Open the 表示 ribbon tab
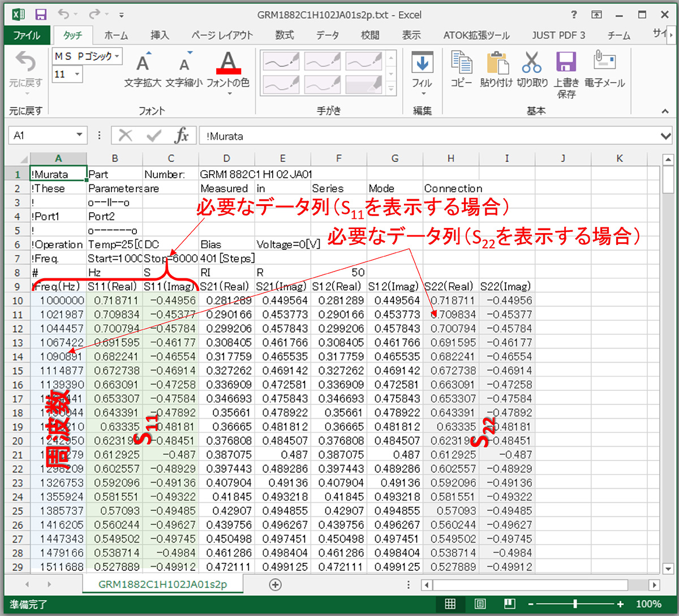The image size is (679, 616). (411, 35)
